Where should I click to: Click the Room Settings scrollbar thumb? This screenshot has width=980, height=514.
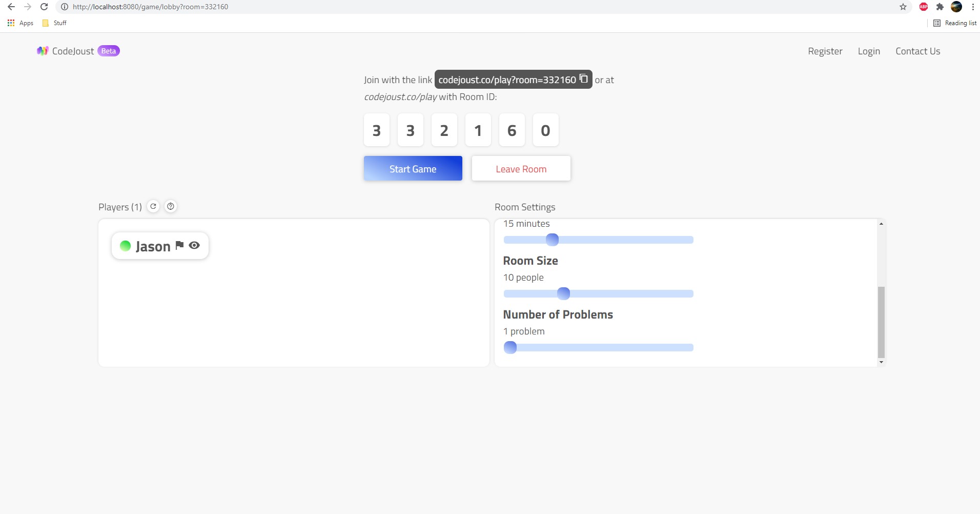[881, 322]
